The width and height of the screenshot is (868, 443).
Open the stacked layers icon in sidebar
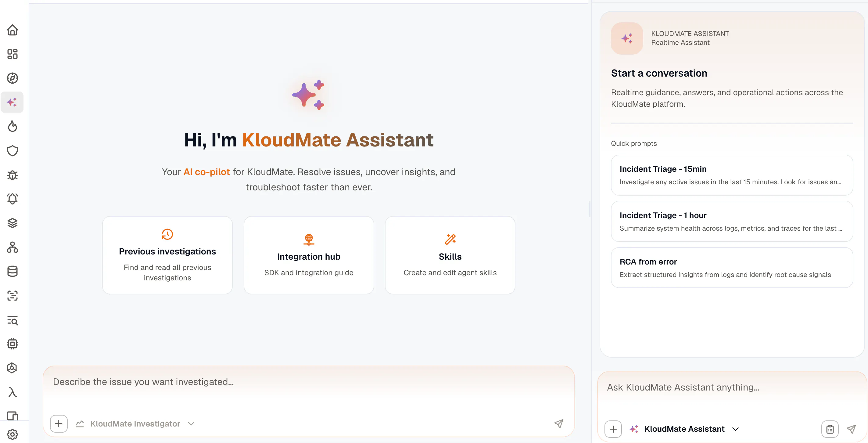tap(13, 223)
